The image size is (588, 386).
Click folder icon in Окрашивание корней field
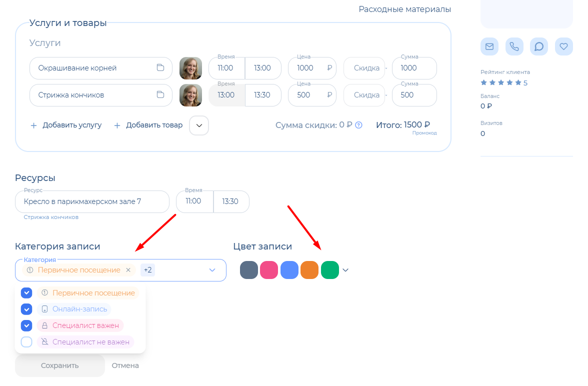(160, 68)
